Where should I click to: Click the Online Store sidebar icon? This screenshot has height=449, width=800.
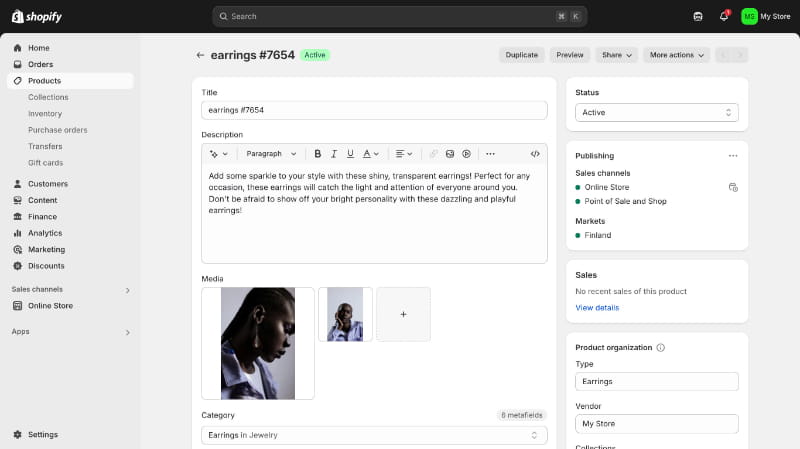(17, 306)
